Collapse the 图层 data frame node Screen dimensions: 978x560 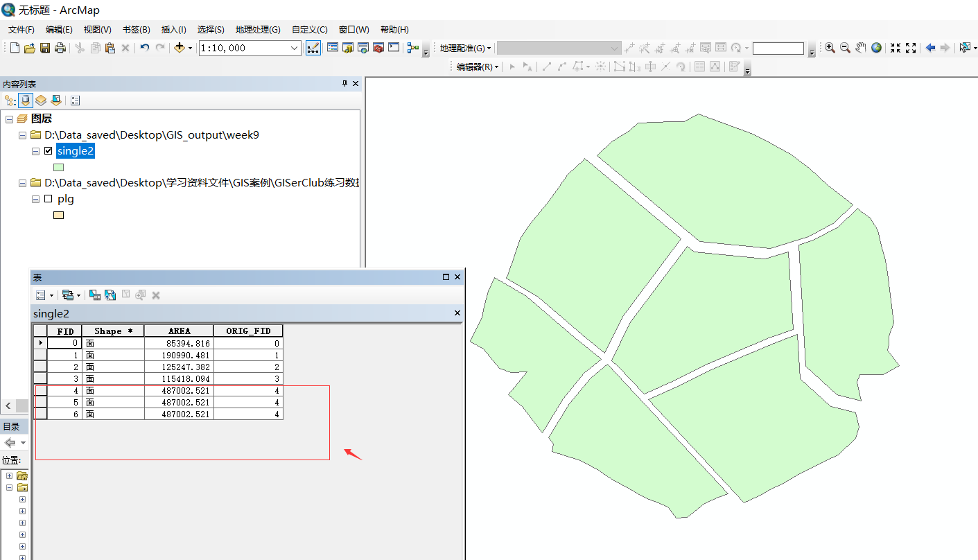(9, 119)
